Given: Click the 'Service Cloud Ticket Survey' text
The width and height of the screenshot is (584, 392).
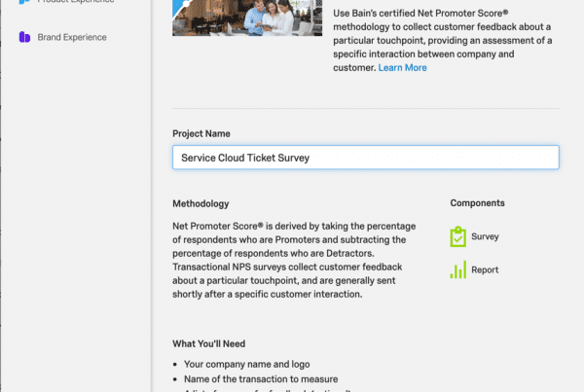Looking at the screenshot, I should click(245, 158).
